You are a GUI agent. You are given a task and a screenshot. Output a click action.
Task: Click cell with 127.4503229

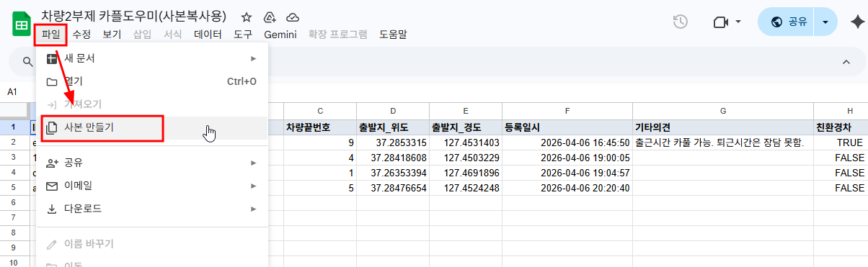[466, 158]
